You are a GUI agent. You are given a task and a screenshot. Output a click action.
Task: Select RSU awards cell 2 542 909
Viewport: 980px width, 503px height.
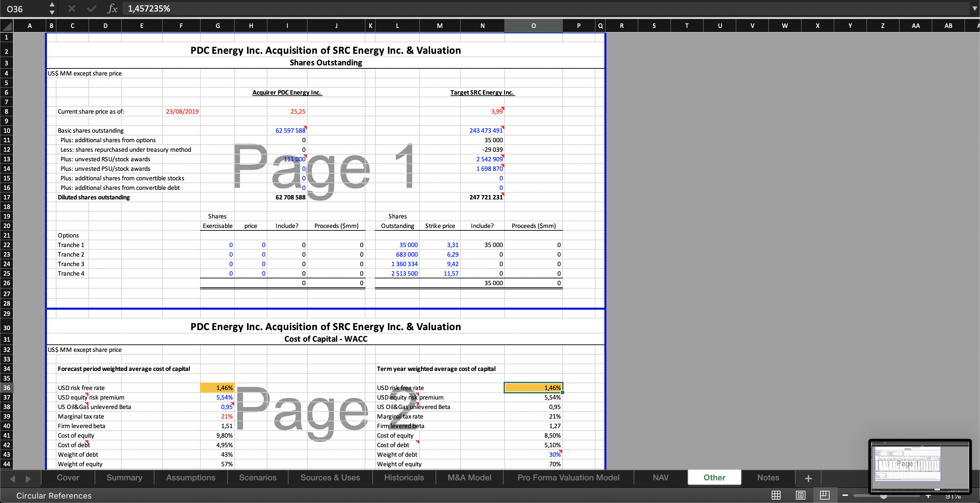(483, 159)
